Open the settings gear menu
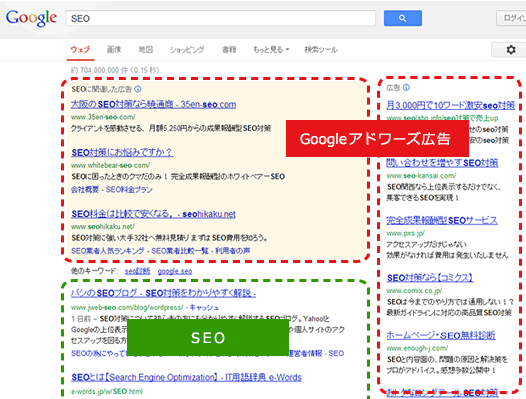Image resolution: width=526 pixels, height=399 pixels. pyautogui.click(x=511, y=50)
